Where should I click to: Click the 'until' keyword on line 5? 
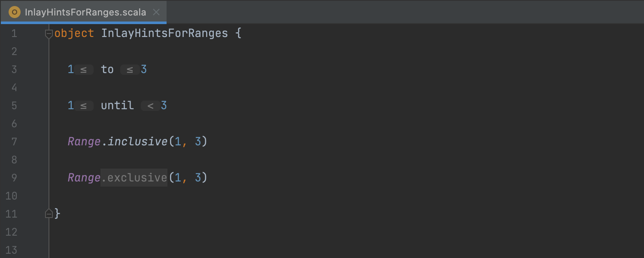(117, 106)
